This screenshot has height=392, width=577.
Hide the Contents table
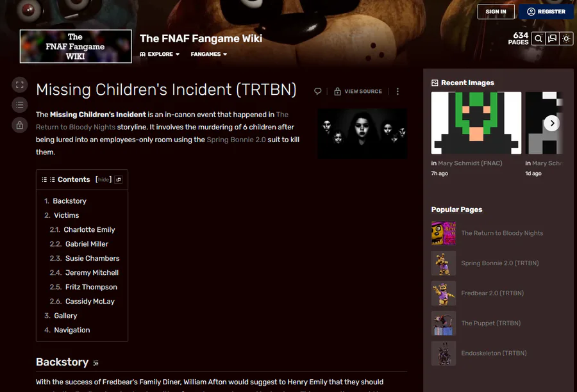tap(103, 179)
